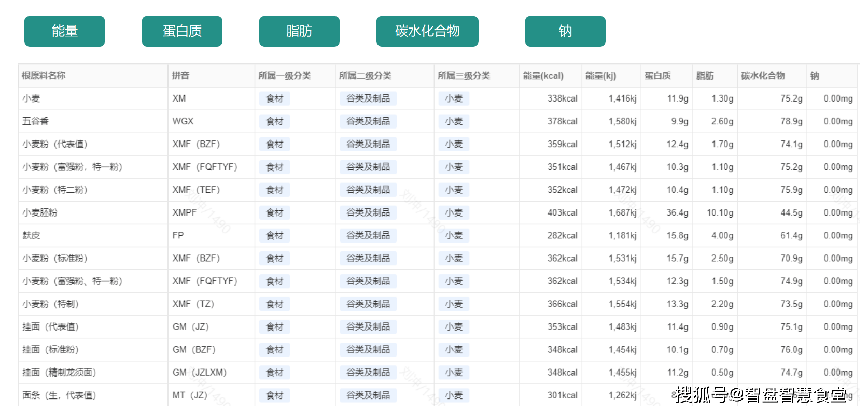Viewport: 868px width, 413px height.
Task: Click the FP pinyin cell
Action: [178, 235]
